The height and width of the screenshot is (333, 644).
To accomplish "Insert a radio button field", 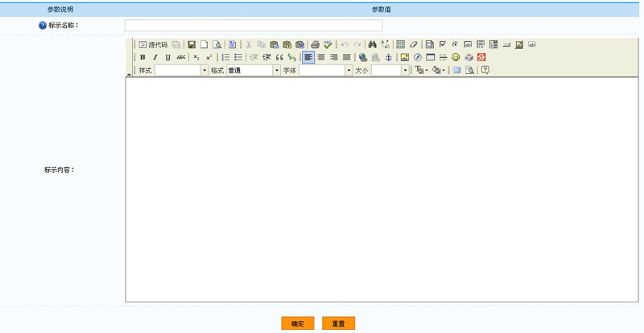I will (x=455, y=45).
